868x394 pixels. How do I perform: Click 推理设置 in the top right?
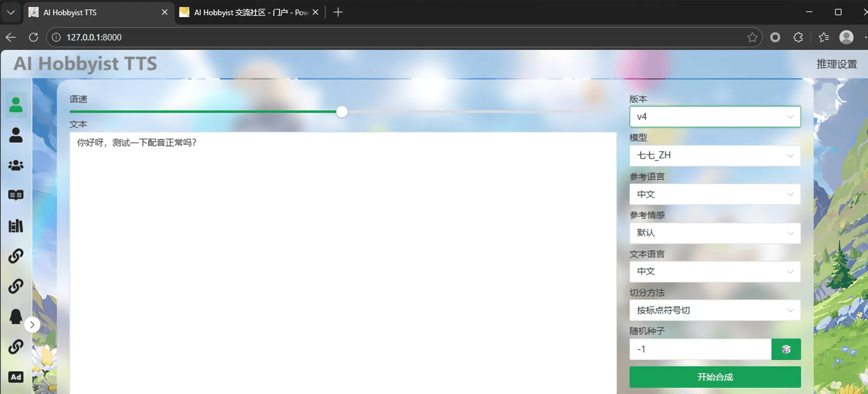point(836,64)
